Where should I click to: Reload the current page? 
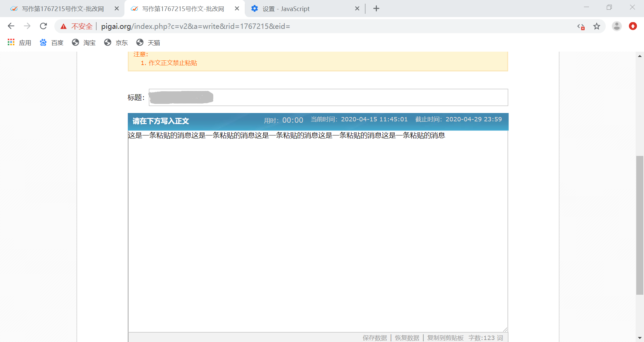(x=43, y=26)
